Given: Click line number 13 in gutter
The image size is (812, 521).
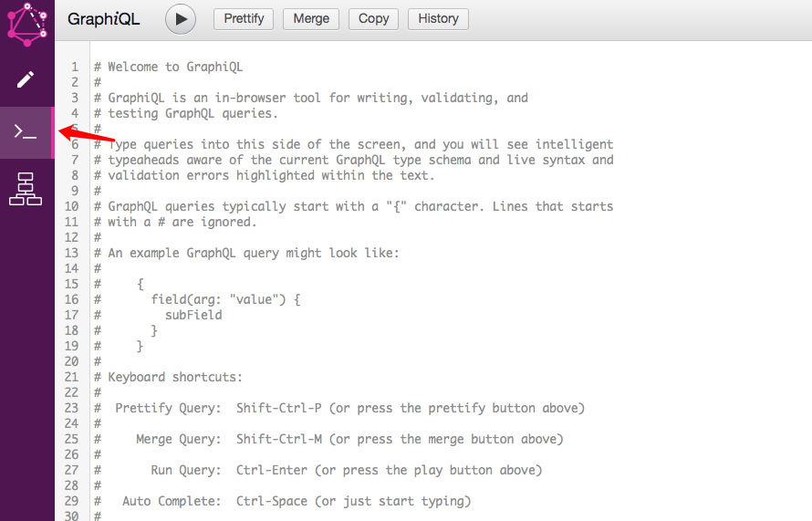Looking at the screenshot, I should point(71,254).
